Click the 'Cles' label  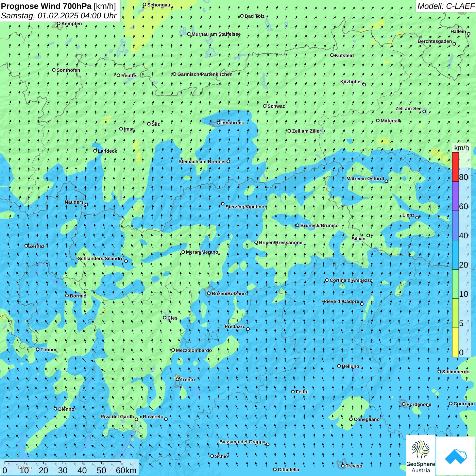[x=172, y=318]
